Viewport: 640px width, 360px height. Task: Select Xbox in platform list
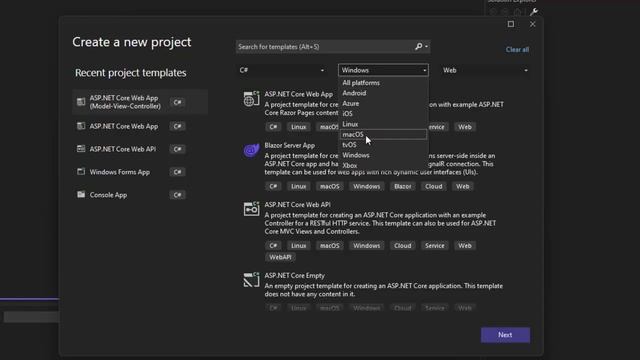[x=383, y=165]
